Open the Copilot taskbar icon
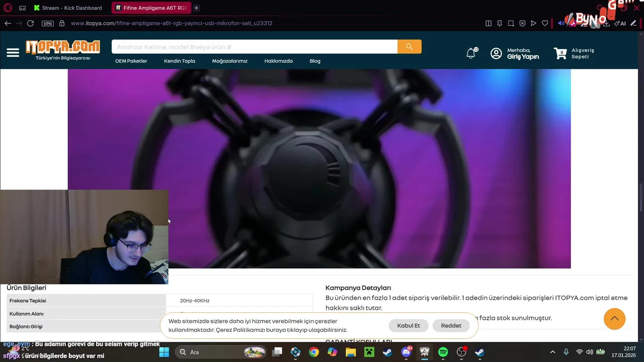The width and height of the screenshot is (644, 362). [x=332, y=352]
